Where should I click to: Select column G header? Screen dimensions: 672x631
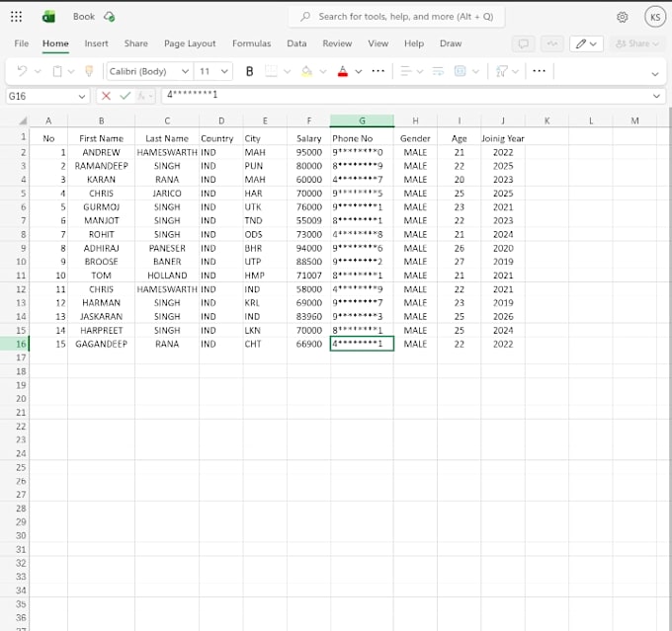(362, 120)
